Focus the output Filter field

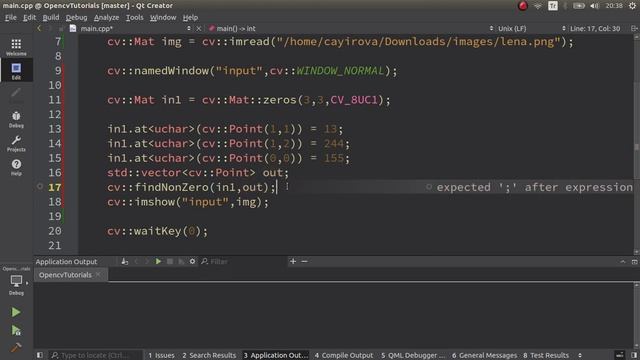[243, 261]
